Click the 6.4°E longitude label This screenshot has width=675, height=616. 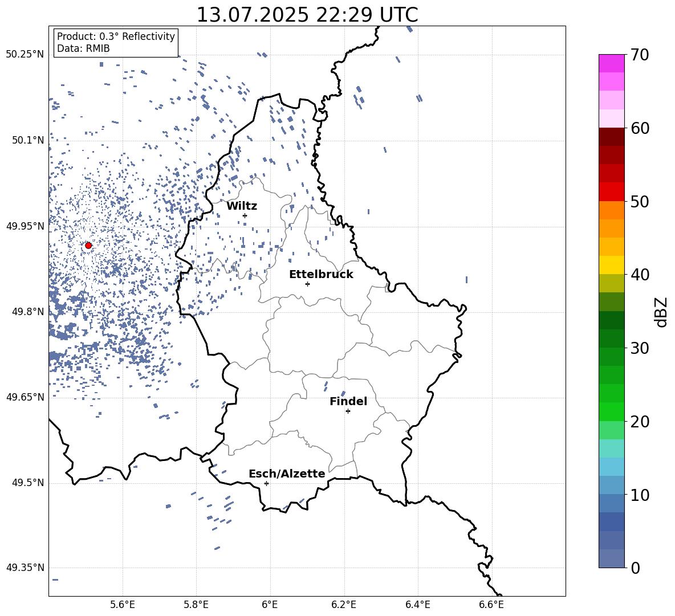(x=417, y=605)
